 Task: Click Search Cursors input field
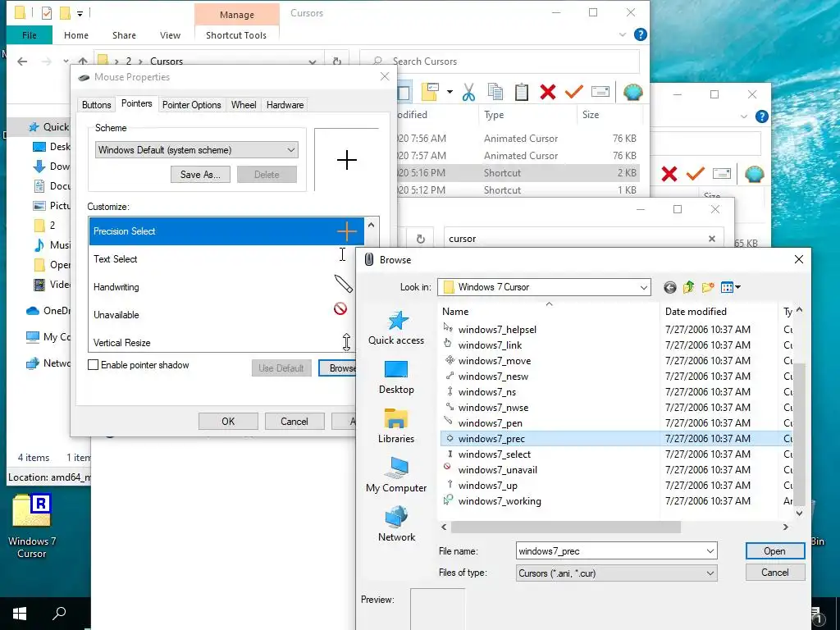500,62
